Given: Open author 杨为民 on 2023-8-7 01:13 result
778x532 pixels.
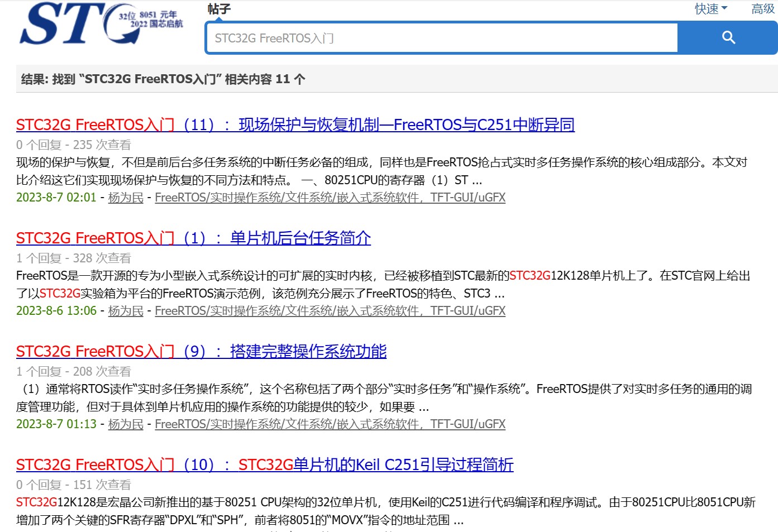Looking at the screenshot, I should [x=126, y=424].
